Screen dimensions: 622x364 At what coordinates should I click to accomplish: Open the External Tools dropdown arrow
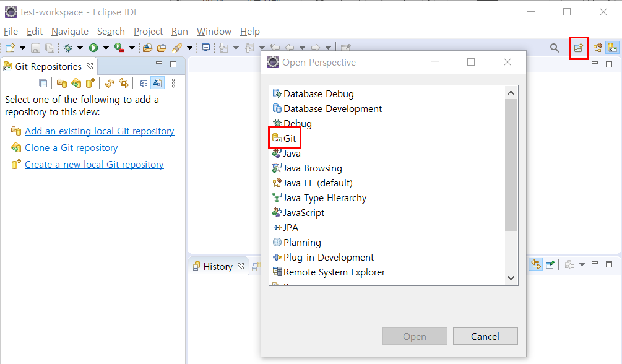pos(132,48)
